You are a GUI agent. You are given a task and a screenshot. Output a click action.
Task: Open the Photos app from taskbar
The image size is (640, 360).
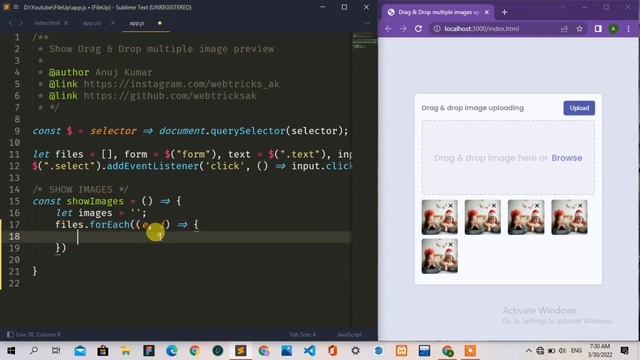(x=287, y=351)
